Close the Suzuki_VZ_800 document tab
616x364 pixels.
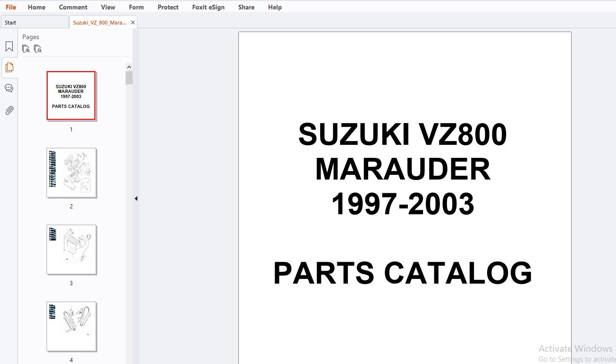coord(133,22)
